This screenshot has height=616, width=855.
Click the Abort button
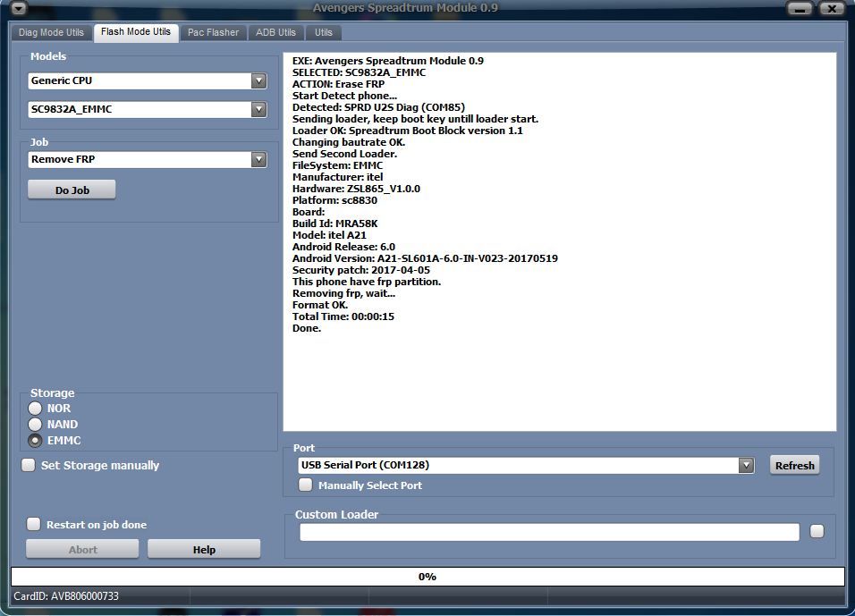click(x=82, y=549)
